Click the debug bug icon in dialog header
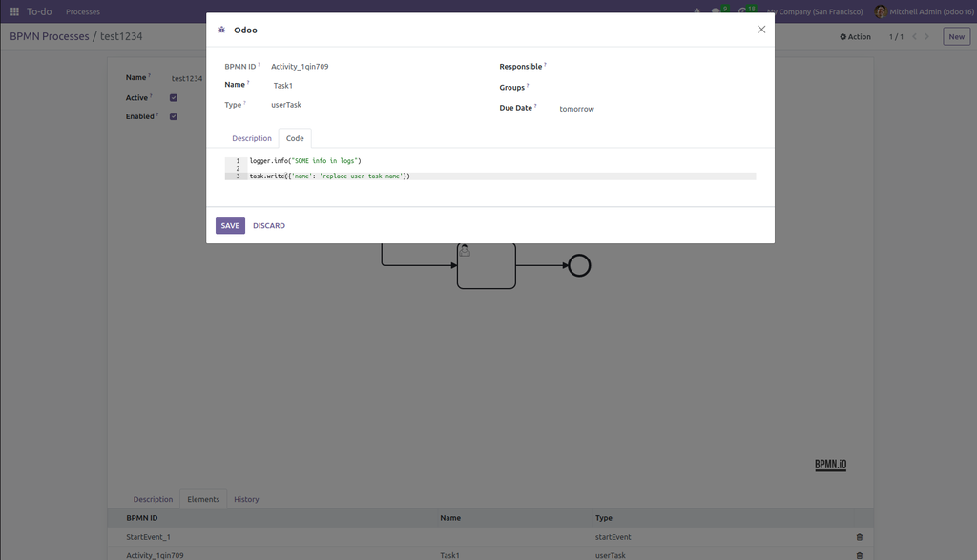Viewport: 977px width, 560px height. tap(221, 30)
